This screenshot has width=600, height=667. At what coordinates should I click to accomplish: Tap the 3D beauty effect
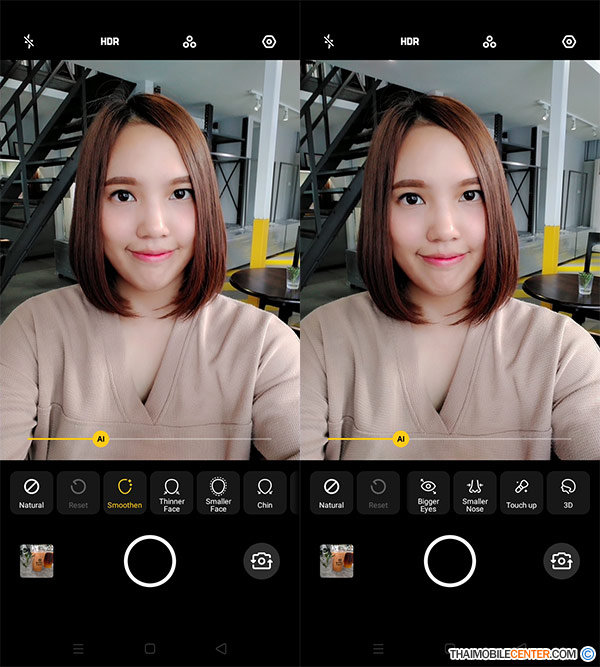568,492
